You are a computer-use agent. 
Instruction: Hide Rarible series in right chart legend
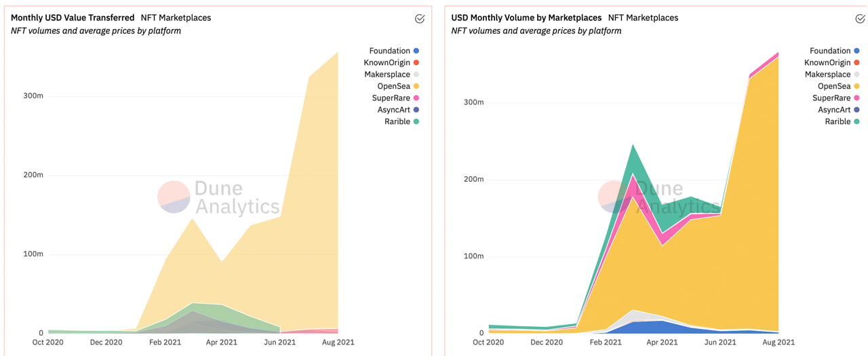(837, 122)
